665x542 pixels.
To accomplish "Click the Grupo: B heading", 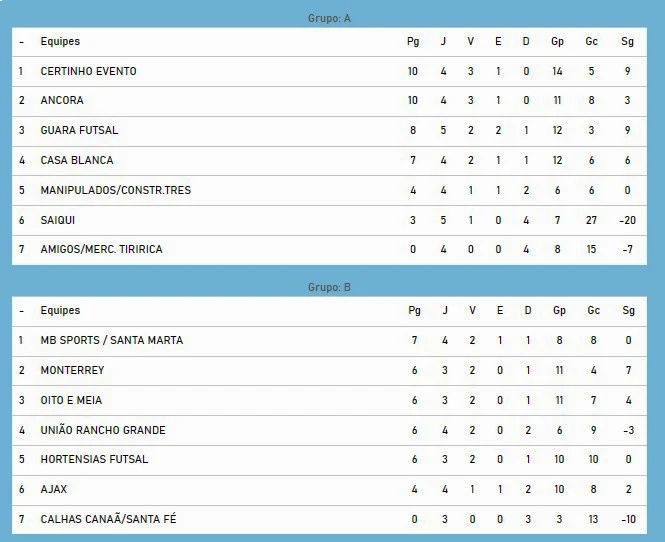I will tap(329, 287).
